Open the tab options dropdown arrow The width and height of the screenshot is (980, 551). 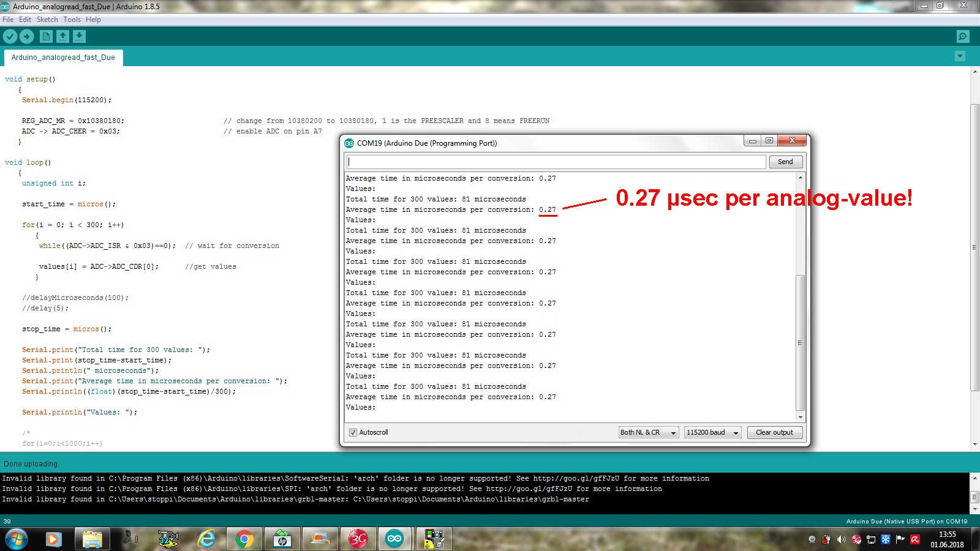[x=960, y=56]
